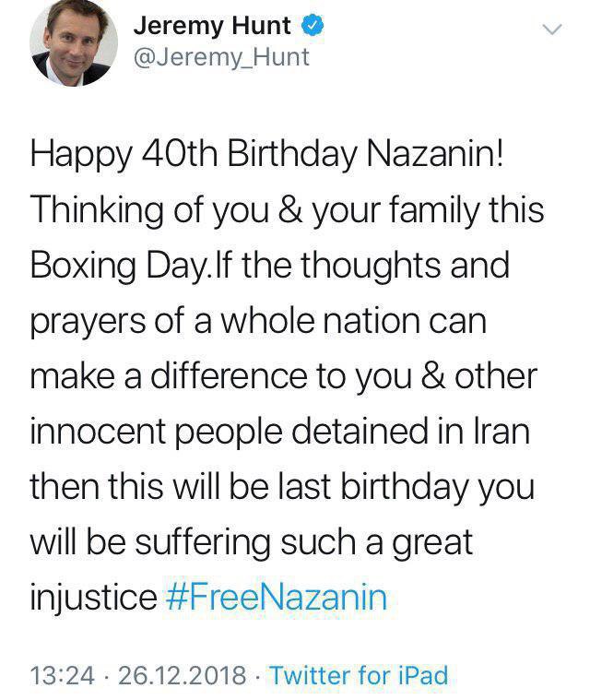Click the line 'innocent people detained in Iran'
590x700 pixels.
[279, 432]
